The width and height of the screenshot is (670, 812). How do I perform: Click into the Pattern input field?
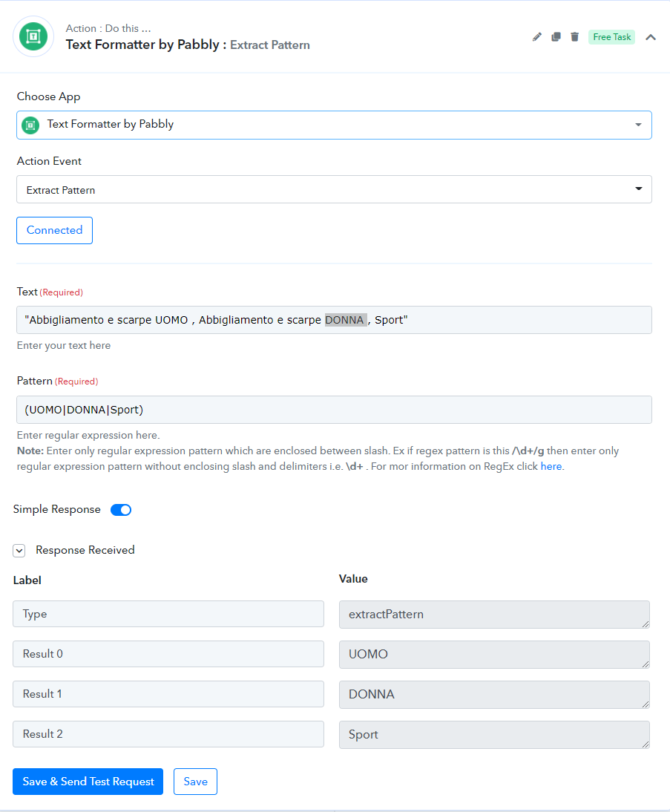[334, 410]
